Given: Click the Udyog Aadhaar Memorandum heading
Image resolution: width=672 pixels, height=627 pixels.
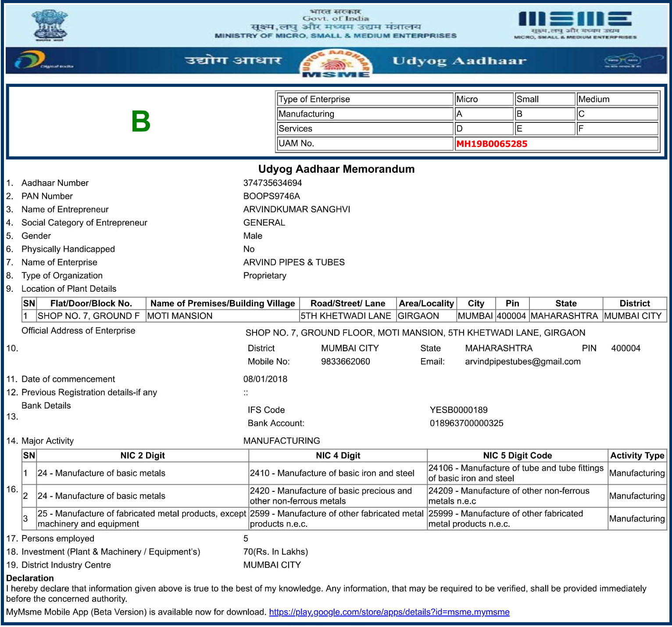Looking at the screenshot, I should pyautogui.click(x=336, y=169).
